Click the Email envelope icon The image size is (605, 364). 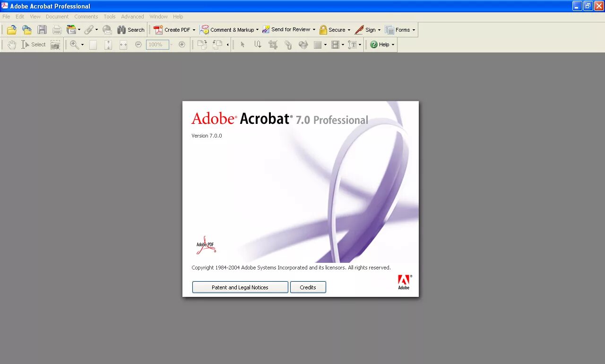(x=107, y=30)
